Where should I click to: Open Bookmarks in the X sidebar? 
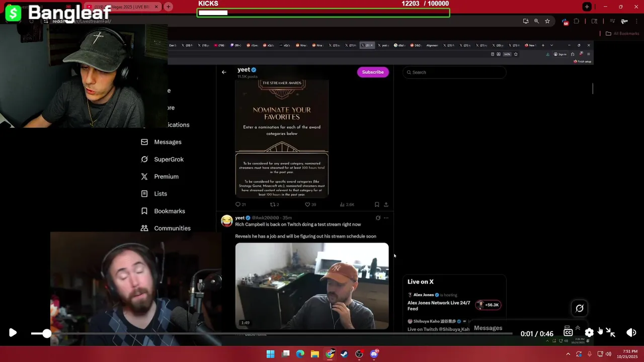[x=163, y=211]
